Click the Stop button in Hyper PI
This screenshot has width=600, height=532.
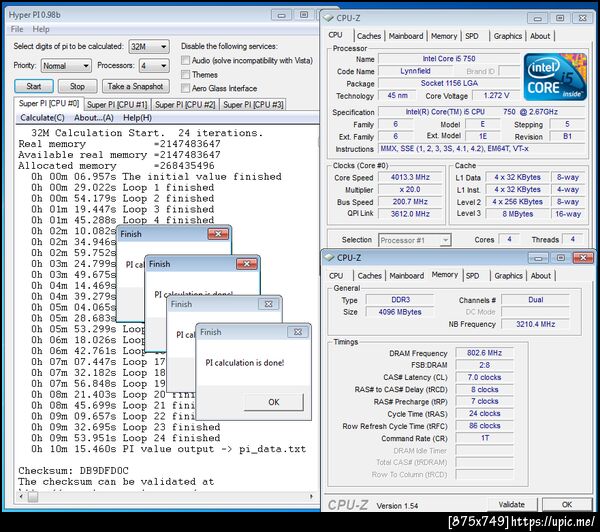point(77,86)
